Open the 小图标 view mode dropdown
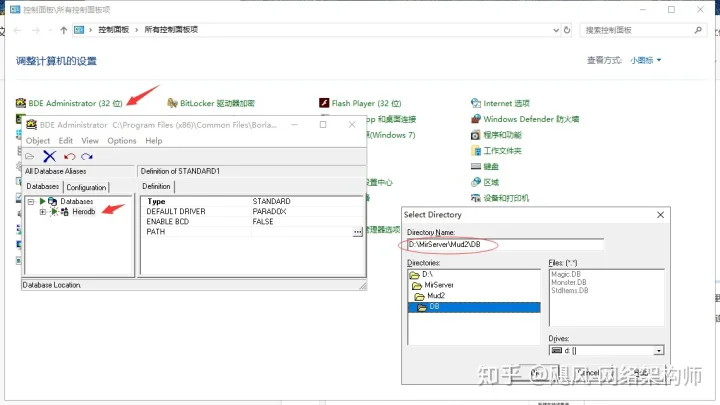The image size is (720, 405). click(x=645, y=60)
